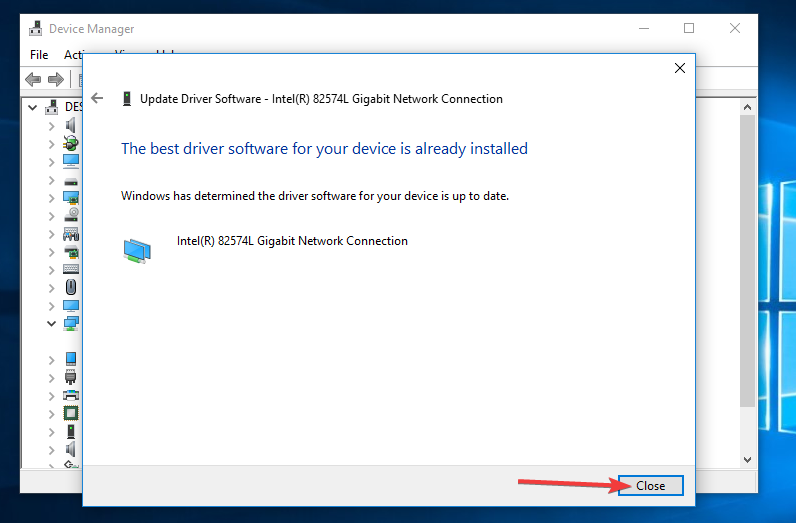Click the Device Manager toolbar Forward arrow
The image size is (796, 523).
(55, 79)
